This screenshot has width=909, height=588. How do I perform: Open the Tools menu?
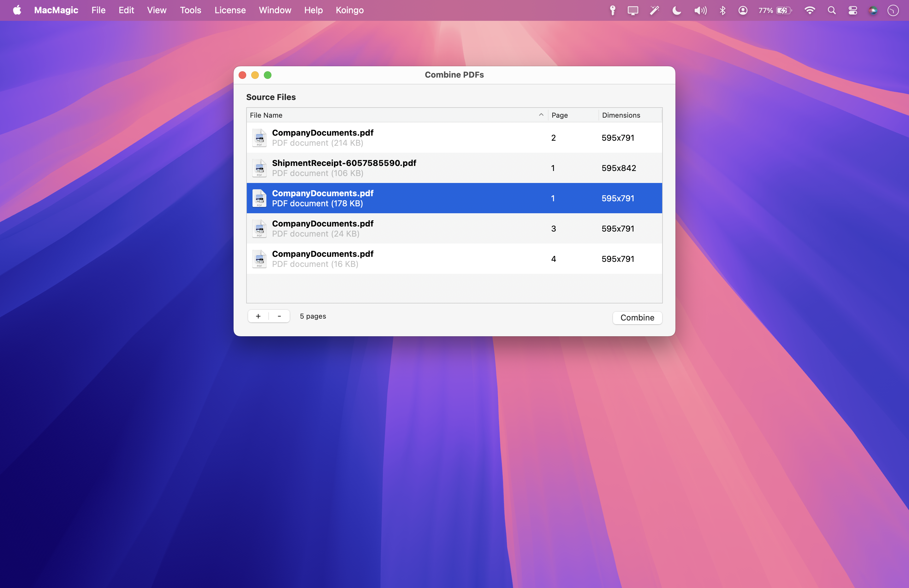pyautogui.click(x=190, y=10)
